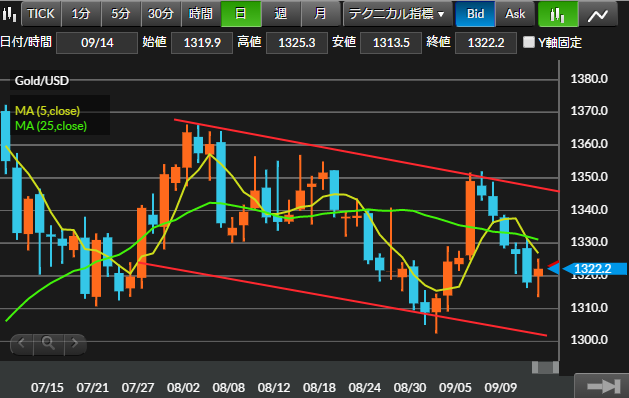Screen dimensions: 629x398
Task: Click the MA (5,close) legend entry
Action: tap(47, 110)
